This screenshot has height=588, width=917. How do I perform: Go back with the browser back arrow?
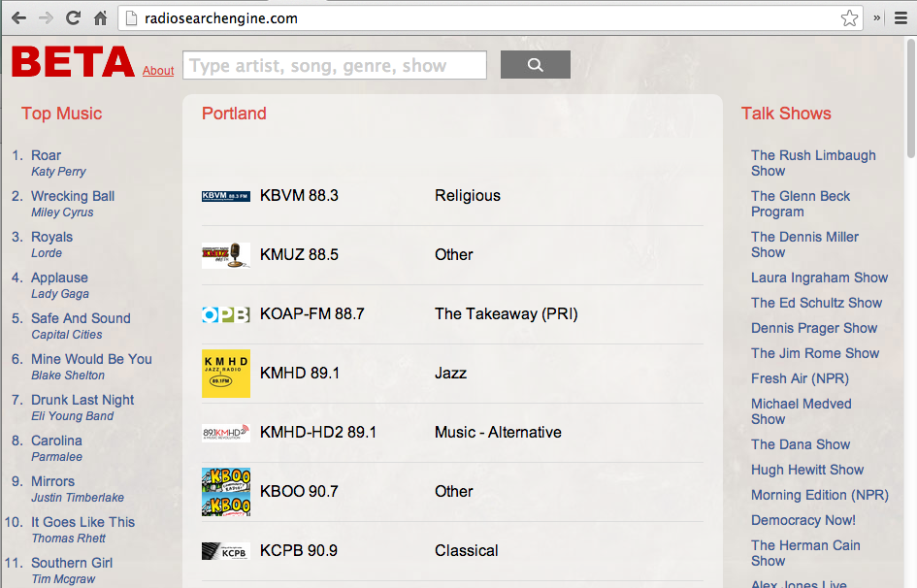18,18
